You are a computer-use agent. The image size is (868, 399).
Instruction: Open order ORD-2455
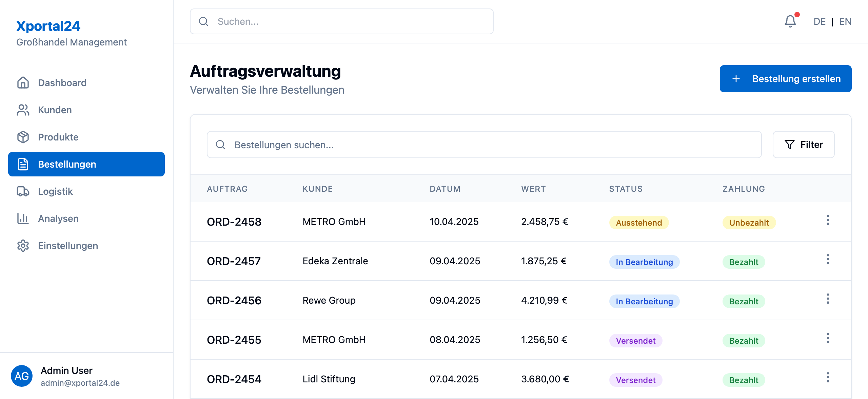point(234,340)
